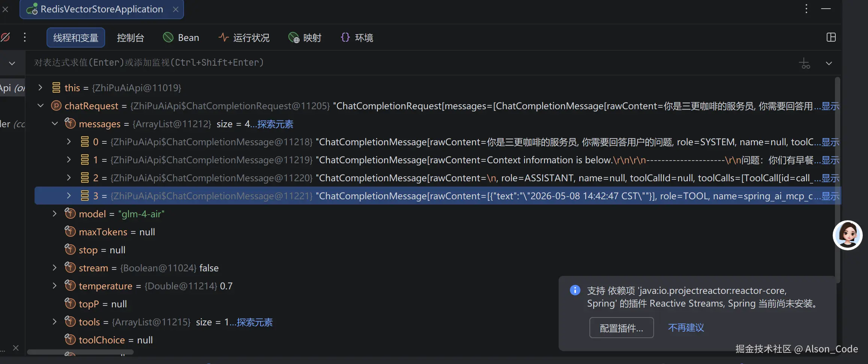
Task: Click the layout settings icon at right
Action: (831, 37)
